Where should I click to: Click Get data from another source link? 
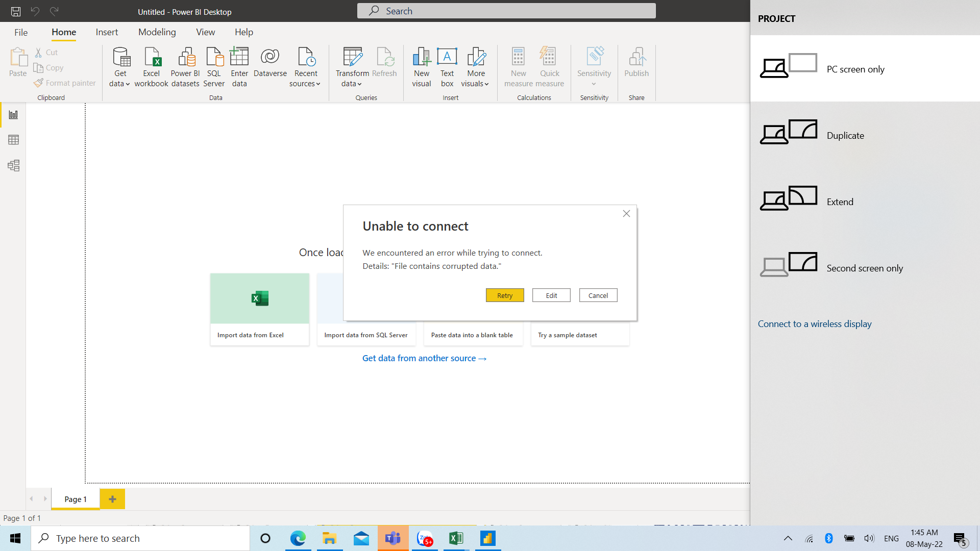(424, 358)
